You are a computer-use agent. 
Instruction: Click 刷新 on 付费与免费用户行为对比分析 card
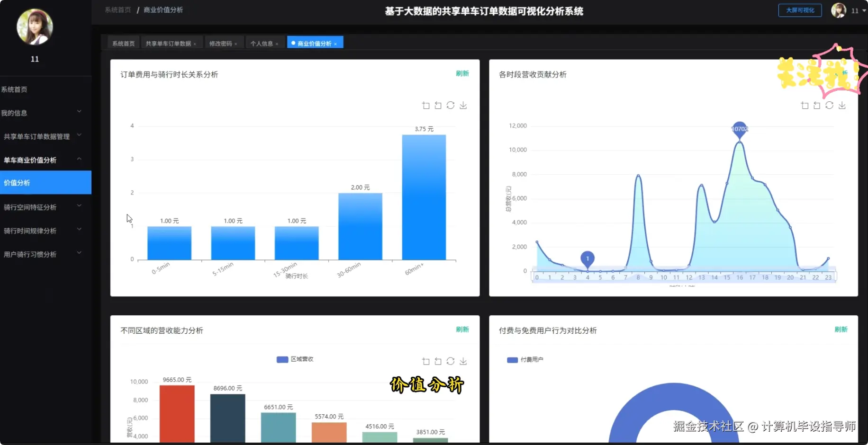pos(841,329)
